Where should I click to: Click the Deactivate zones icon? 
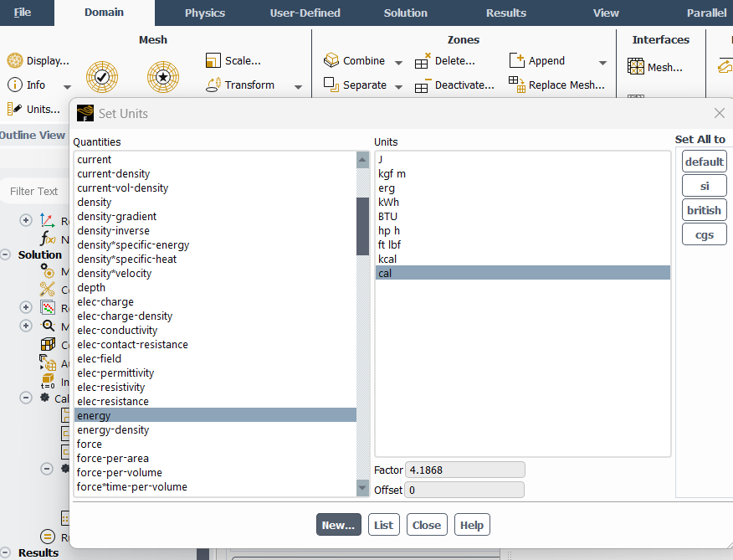tap(421, 87)
